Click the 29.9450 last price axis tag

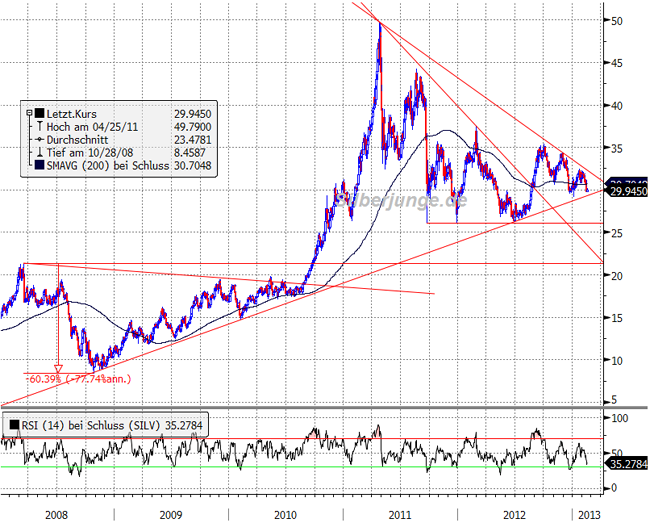coord(627,190)
